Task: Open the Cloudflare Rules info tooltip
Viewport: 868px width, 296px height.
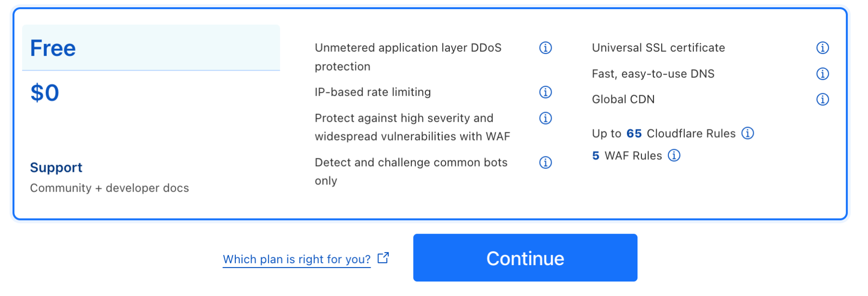Action: (747, 133)
